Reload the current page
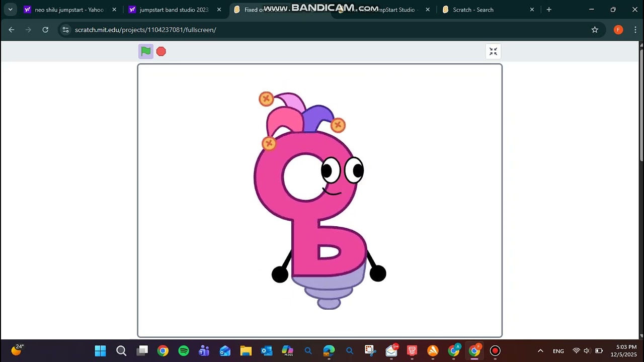The height and width of the screenshot is (362, 644). [45, 30]
